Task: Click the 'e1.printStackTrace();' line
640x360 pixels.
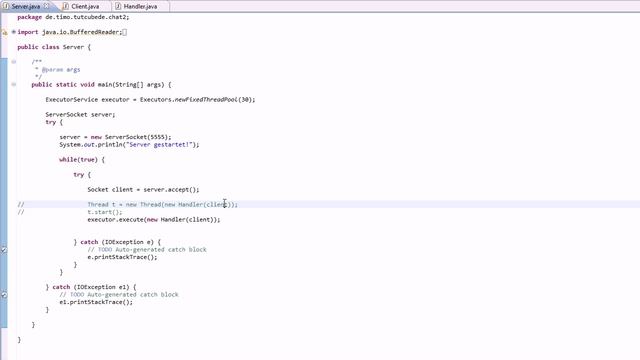Action: pos(96,302)
